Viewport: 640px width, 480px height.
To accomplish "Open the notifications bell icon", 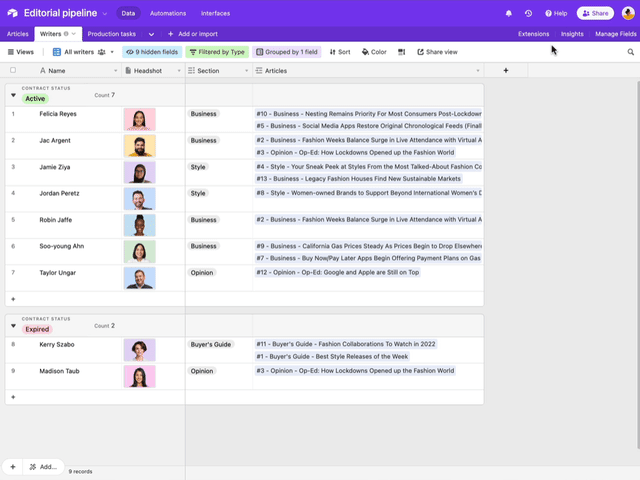I will click(x=509, y=13).
